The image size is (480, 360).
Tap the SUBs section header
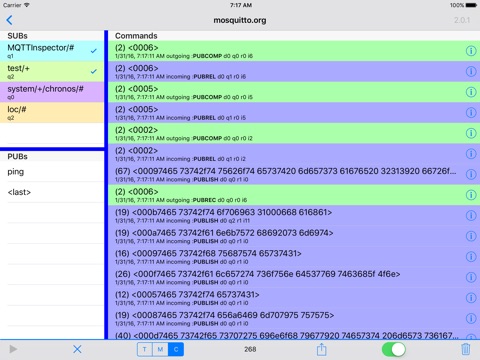[x=17, y=36]
